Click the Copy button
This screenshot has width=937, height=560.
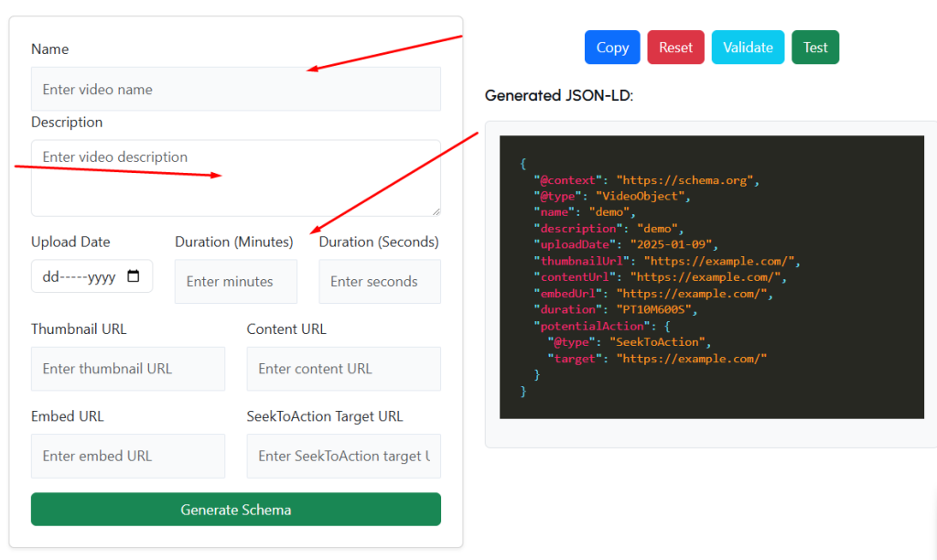tap(611, 47)
